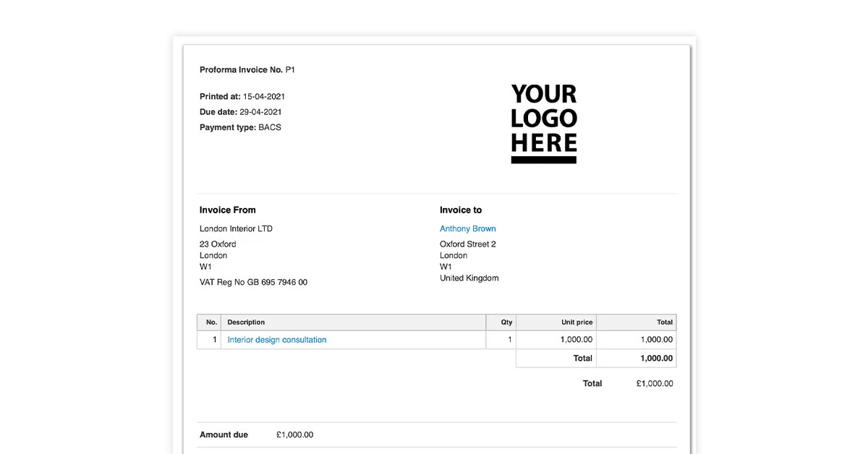Click the London Interior LTD company name

tap(237, 228)
